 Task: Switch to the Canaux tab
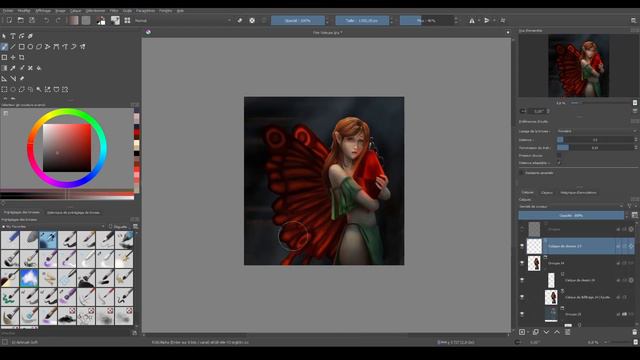click(x=547, y=192)
